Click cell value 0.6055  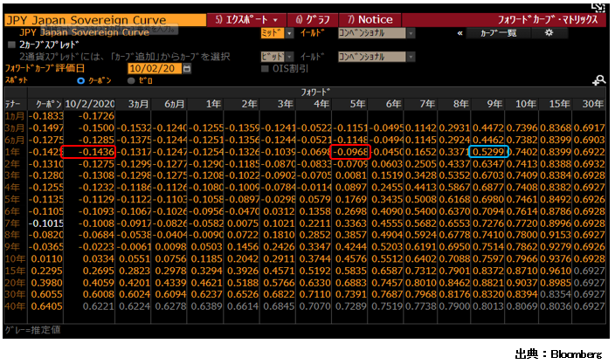[46, 294]
